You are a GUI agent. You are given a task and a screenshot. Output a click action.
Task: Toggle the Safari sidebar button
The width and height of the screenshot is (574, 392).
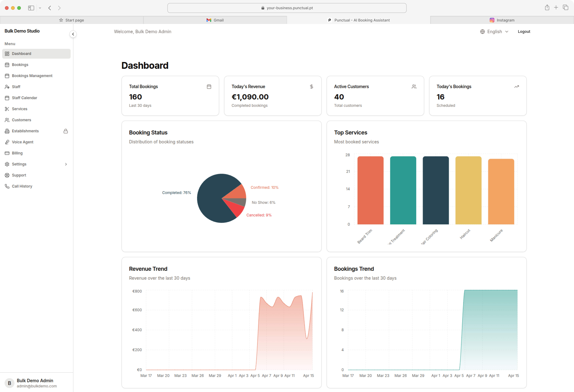tap(31, 8)
